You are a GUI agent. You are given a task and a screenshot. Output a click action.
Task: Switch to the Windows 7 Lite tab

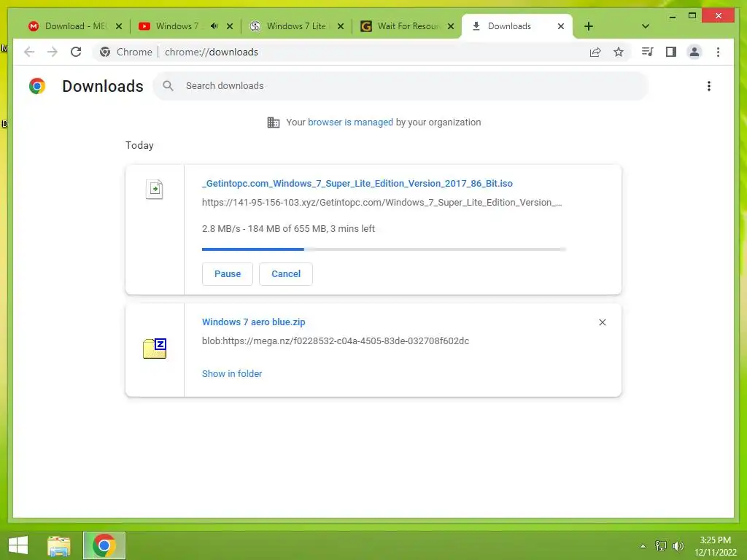click(295, 26)
